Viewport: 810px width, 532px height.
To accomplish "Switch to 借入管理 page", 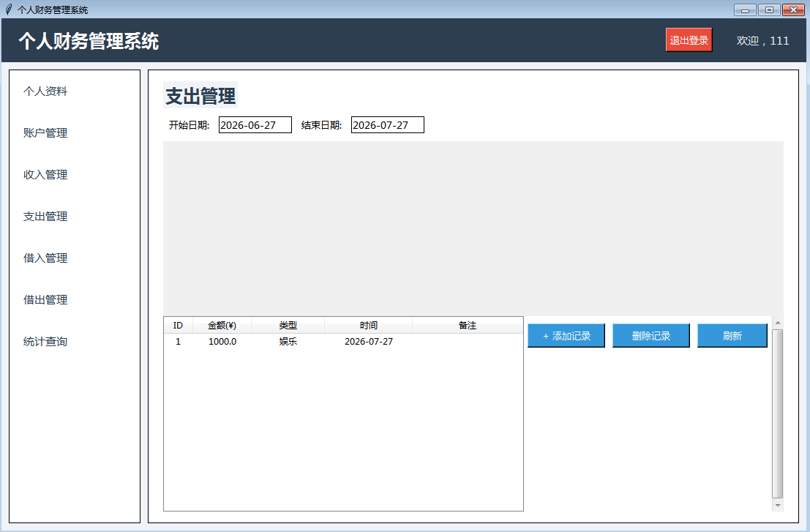I will [x=45, y=258].
